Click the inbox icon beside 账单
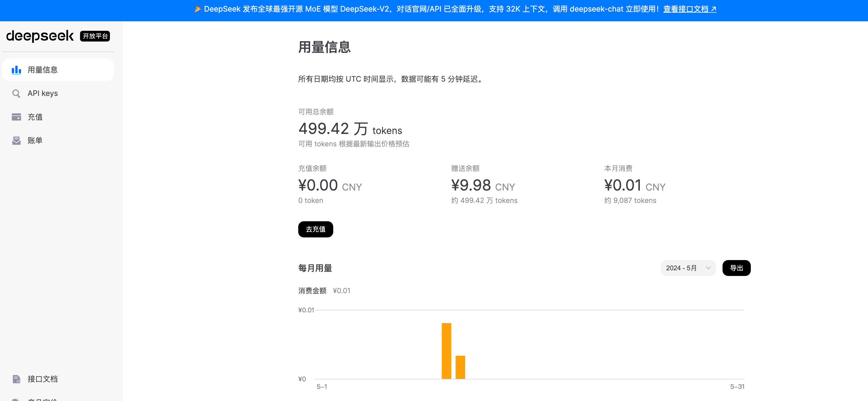This screenshot has height=401, width=868. click(x=16, y=140)
